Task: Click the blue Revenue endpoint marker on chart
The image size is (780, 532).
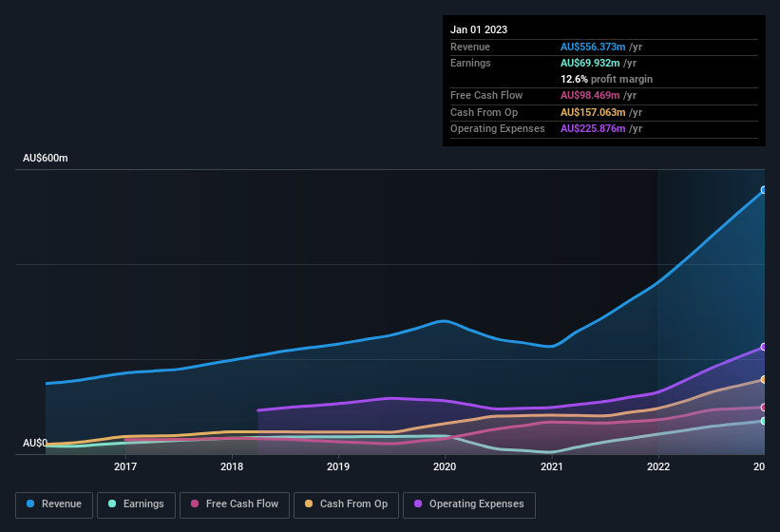Action: point(764,190)
